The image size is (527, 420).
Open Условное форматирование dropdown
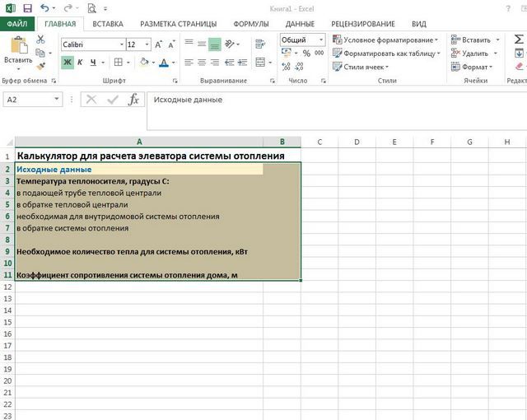385,40
